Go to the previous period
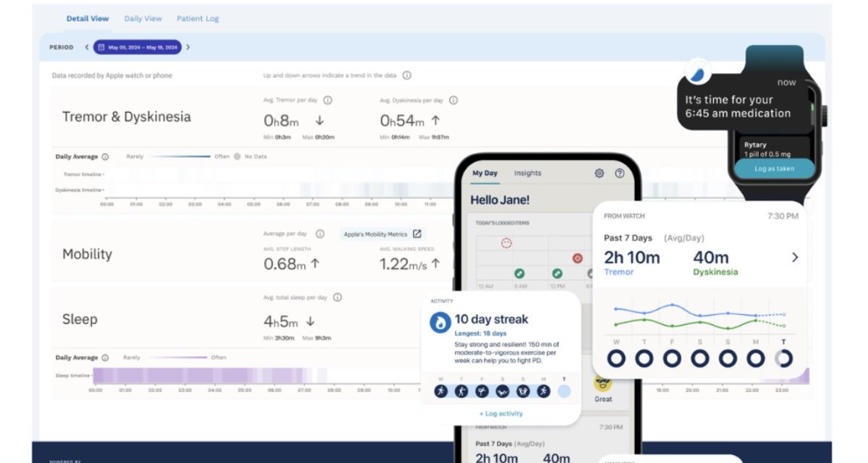This screenshot has width=868, height=463. [87, 47]
